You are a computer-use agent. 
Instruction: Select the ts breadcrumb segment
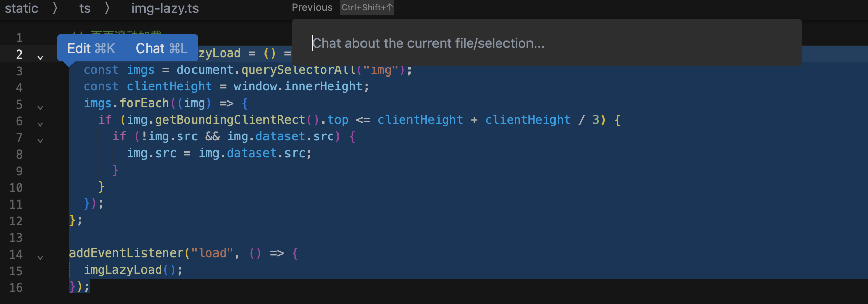point(85,8)
